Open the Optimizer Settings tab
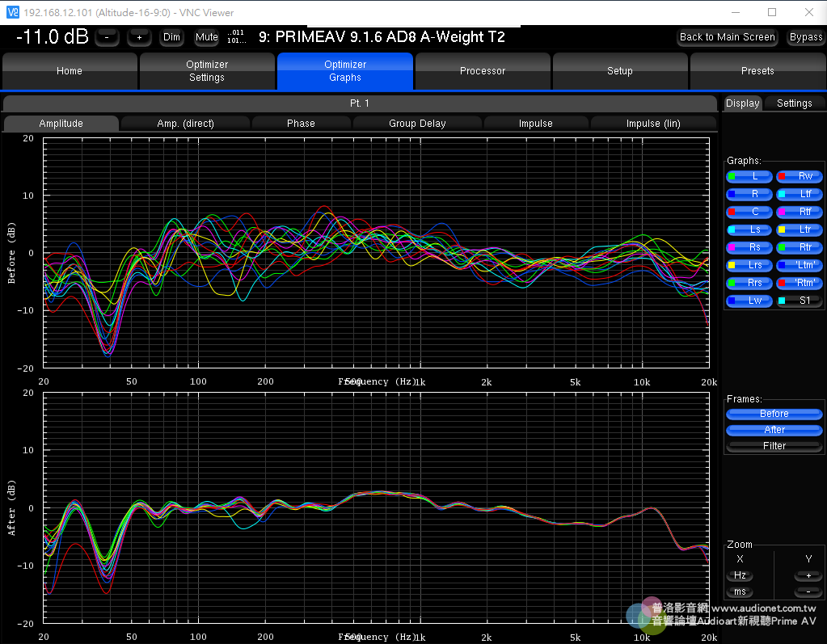 [207, 71]
